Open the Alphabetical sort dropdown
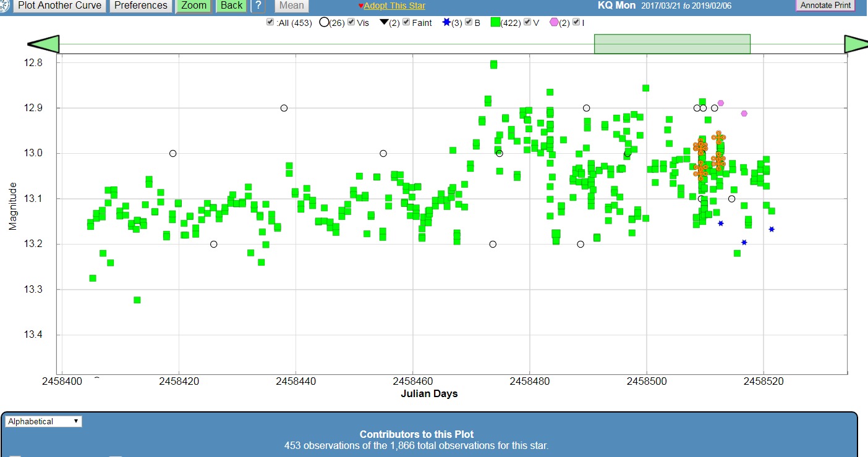Viewport: 868px width, 457px height. pyautogui.click(x=43, y=421)
